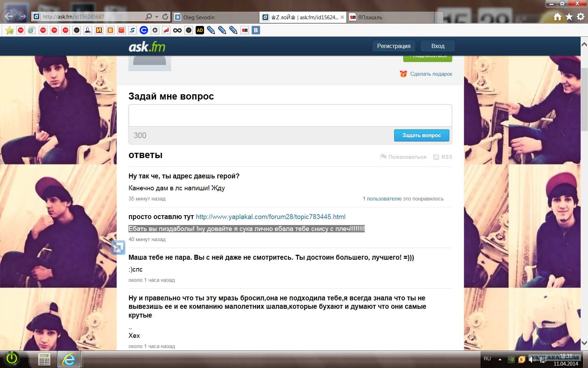Viewport: 588px width, 368px height.
Task: Open Calculator from the taskbar
Action: (44, 359)
